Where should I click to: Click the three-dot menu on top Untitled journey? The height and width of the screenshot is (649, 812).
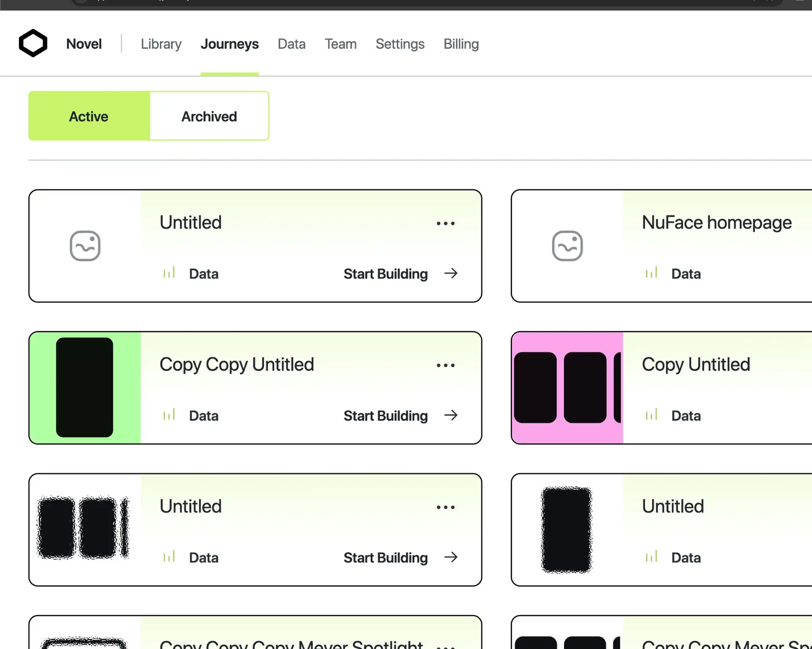(446, 222)
